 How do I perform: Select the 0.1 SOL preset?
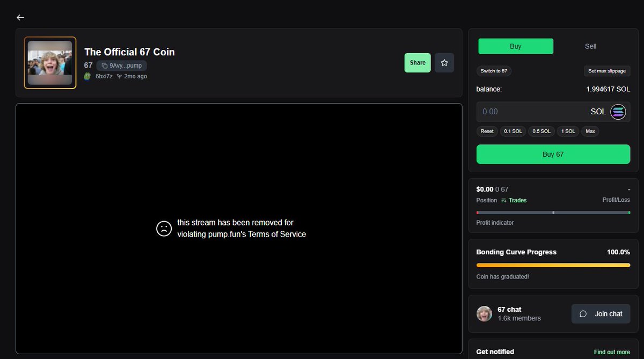point(513,131)
